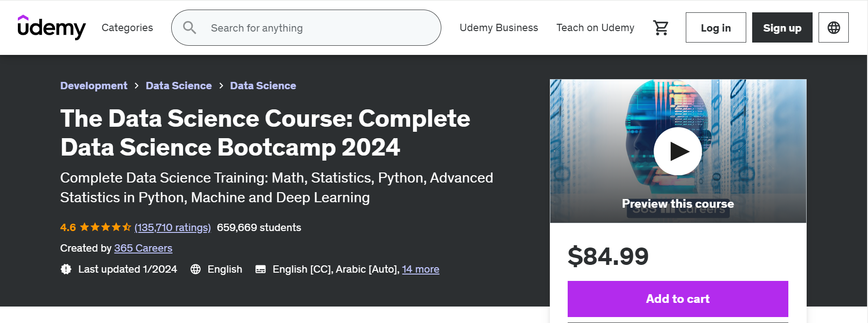Image resolution: width=868 pixels, height=323 pixels.
Task: Click the Log in button
Action: 716,27
